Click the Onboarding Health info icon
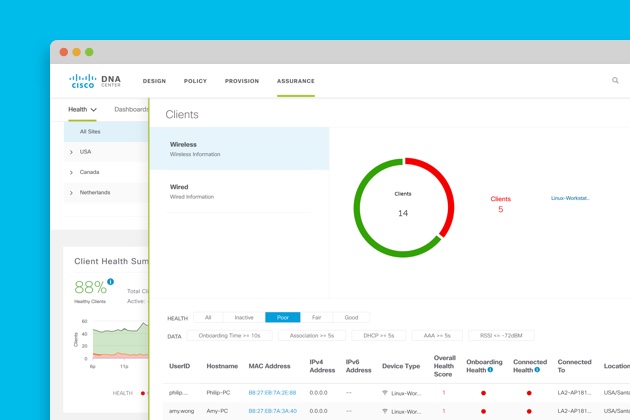 tap(490, 370)
